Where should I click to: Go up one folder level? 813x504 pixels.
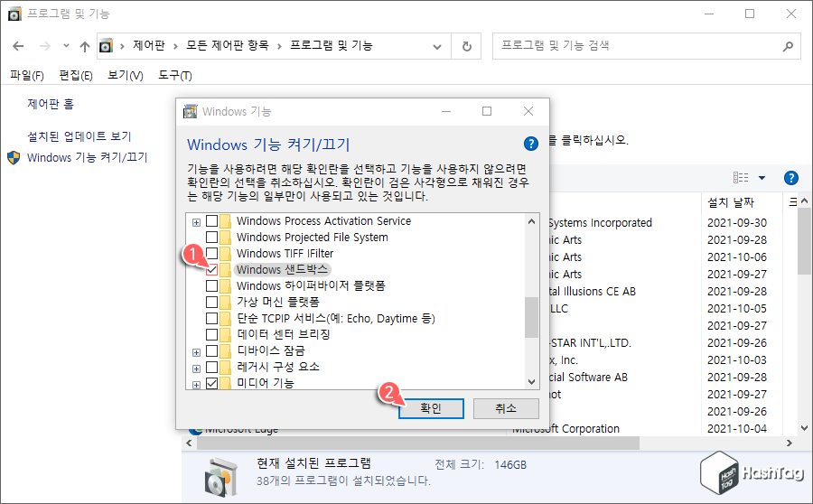(x=85, y=47)
